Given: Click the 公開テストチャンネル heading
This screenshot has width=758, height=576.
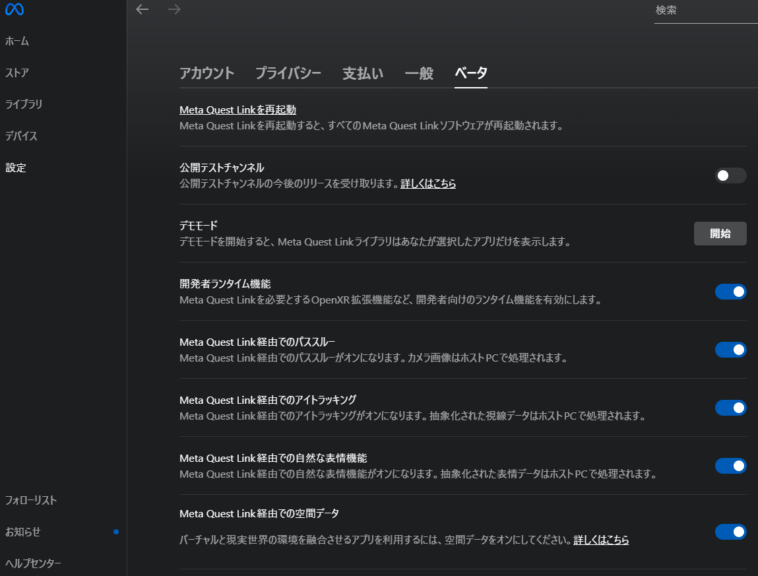Looking at the screenshot, I should (x=222, y=168).
